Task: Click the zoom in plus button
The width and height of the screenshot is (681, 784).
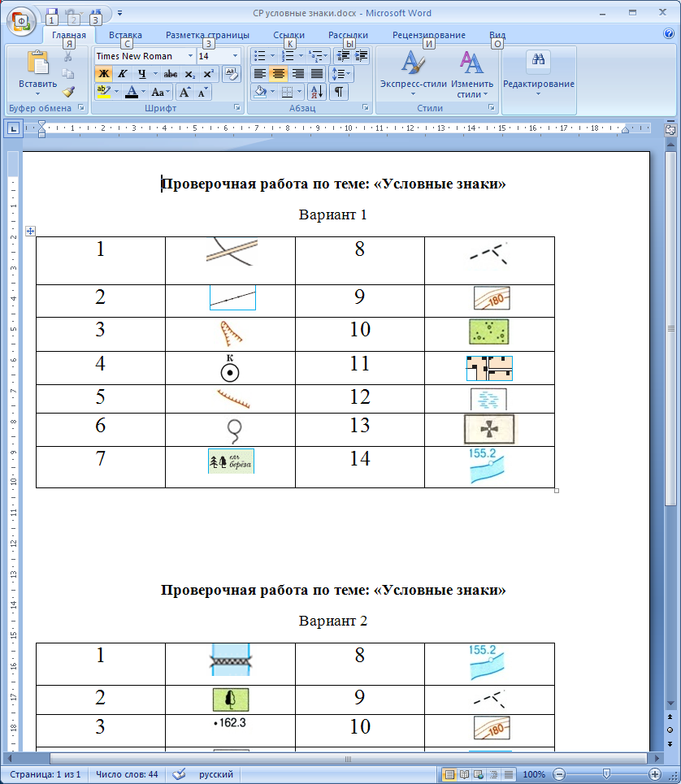Action: [x=654, y=774]
